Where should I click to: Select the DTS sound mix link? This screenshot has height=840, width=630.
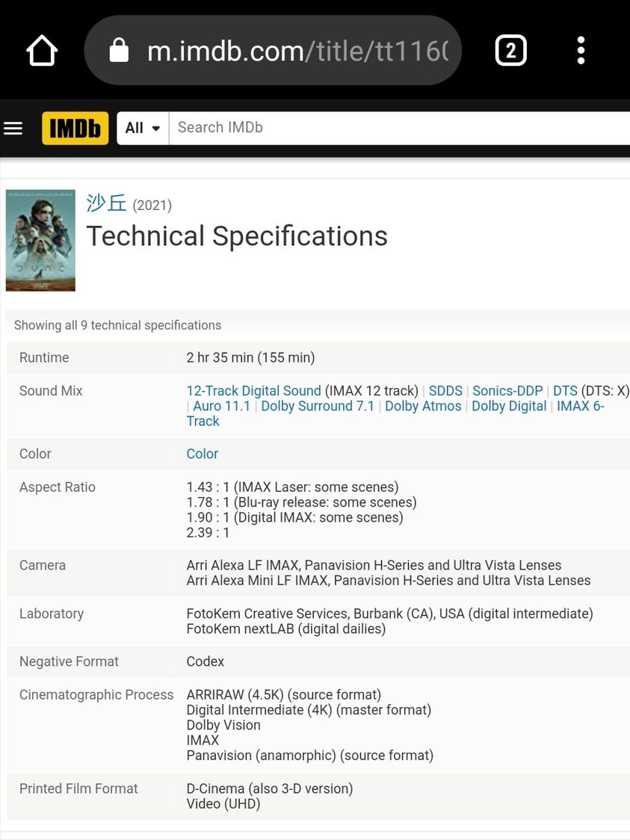tap(565, 391)
